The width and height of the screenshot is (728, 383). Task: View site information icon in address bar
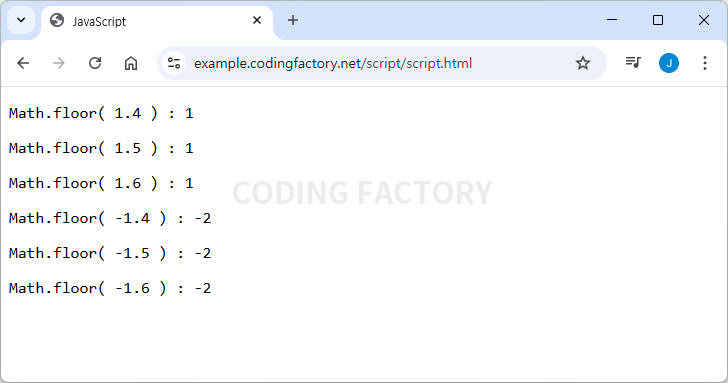(x=174, y=63)
